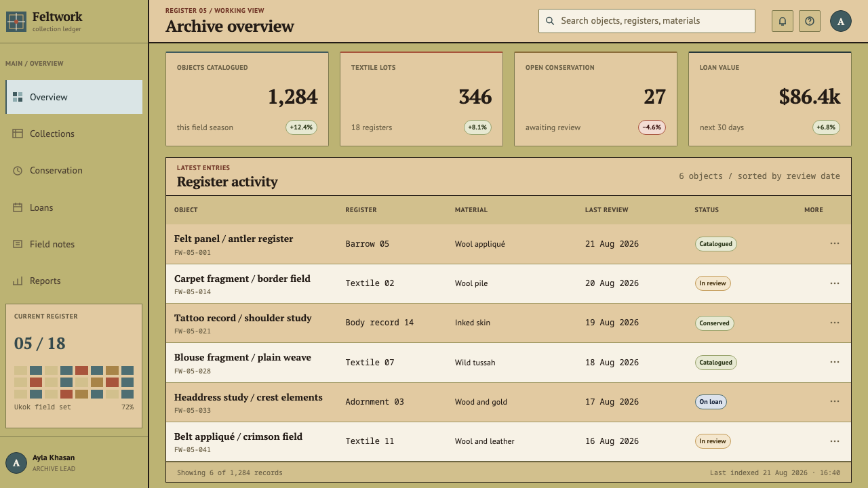
Task: Click the Wild tussah material cell
Action: point(475,363)
